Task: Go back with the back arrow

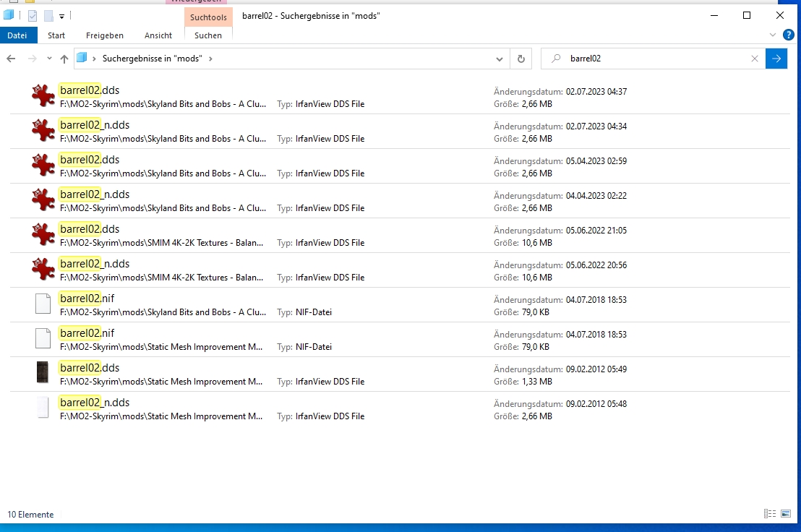Action: pos(11,59)
